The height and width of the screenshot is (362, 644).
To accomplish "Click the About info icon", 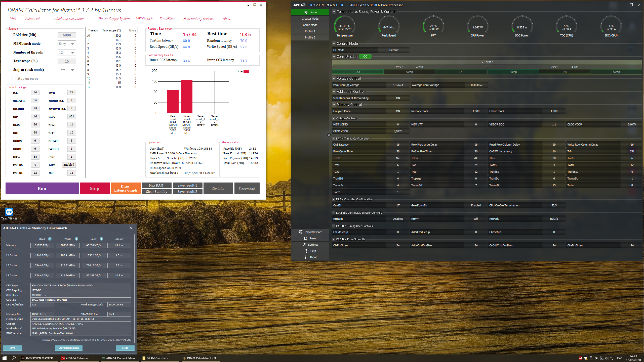I will [x=305, y=257].
